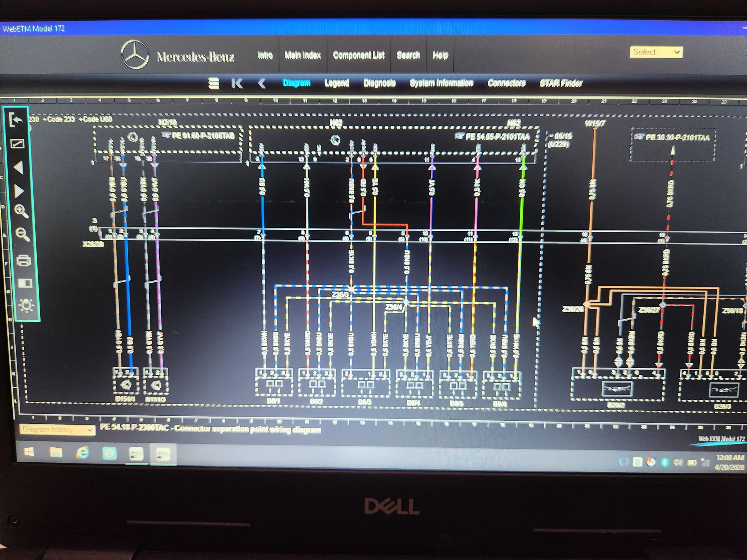Click the Z36/26 splice label
Screen dimensions: 747x560
(x=572, y=309)
